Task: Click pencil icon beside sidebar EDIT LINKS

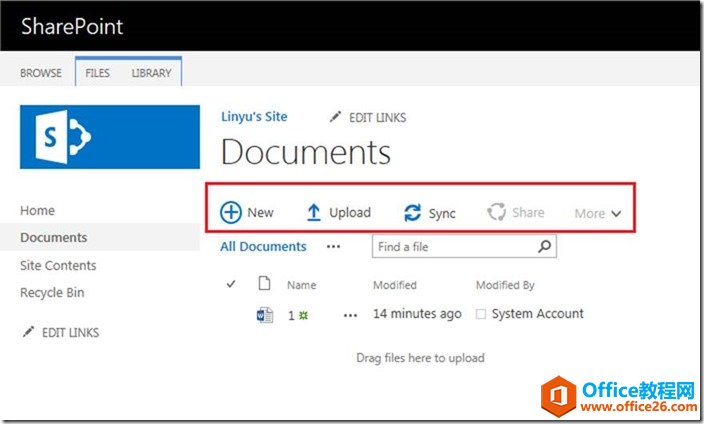Action: [x=28, y=332]
